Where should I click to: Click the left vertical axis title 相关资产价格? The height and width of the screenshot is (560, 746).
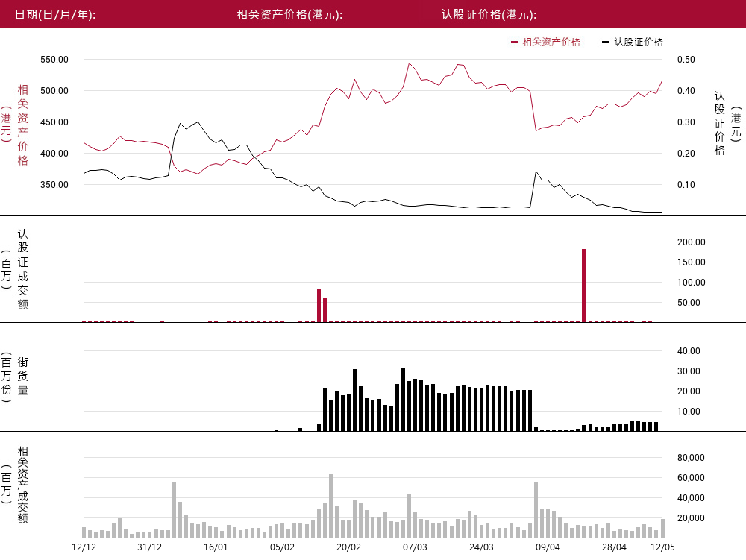(23, 125)
